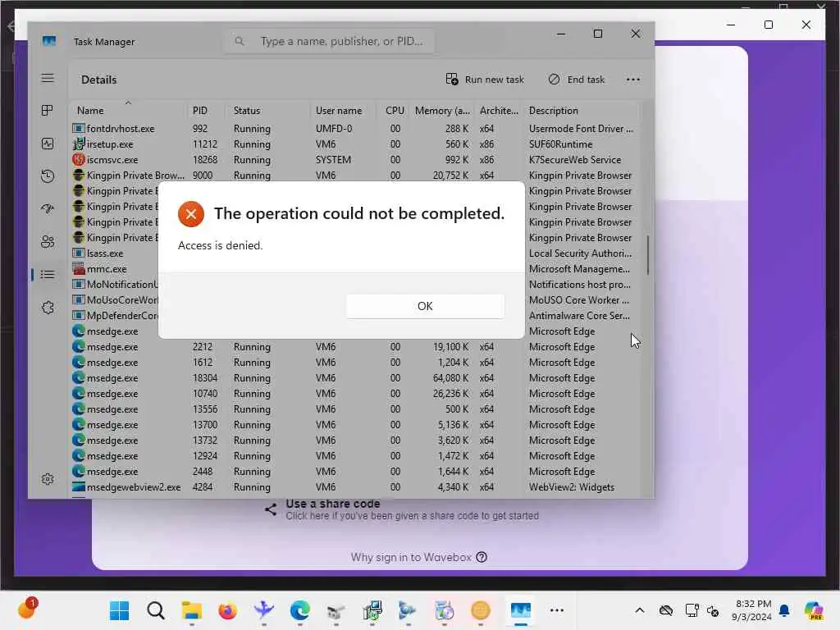Click the cloud sync off tray icon
840x630 pixels.
tap(666, 610)
